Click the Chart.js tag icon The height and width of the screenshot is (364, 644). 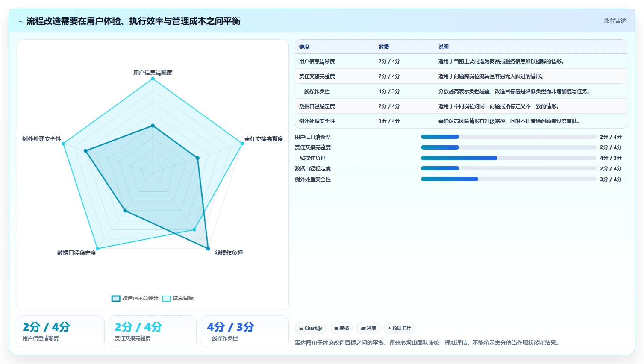coord(301,328)
